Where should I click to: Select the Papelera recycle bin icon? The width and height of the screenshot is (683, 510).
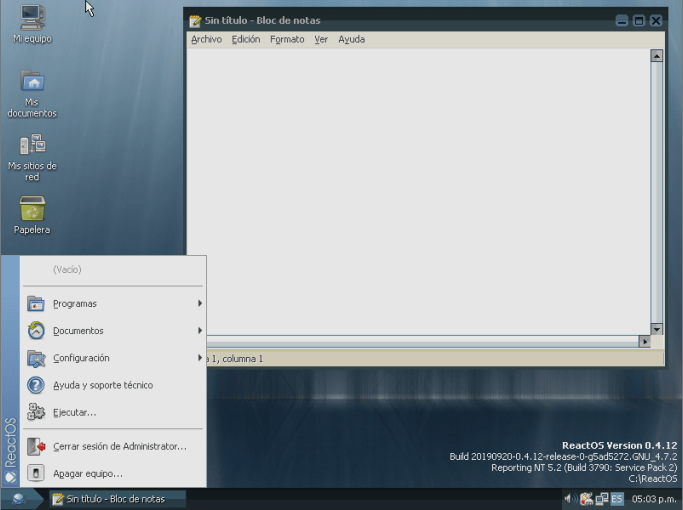pyautogui.click(x=32, y=215)
